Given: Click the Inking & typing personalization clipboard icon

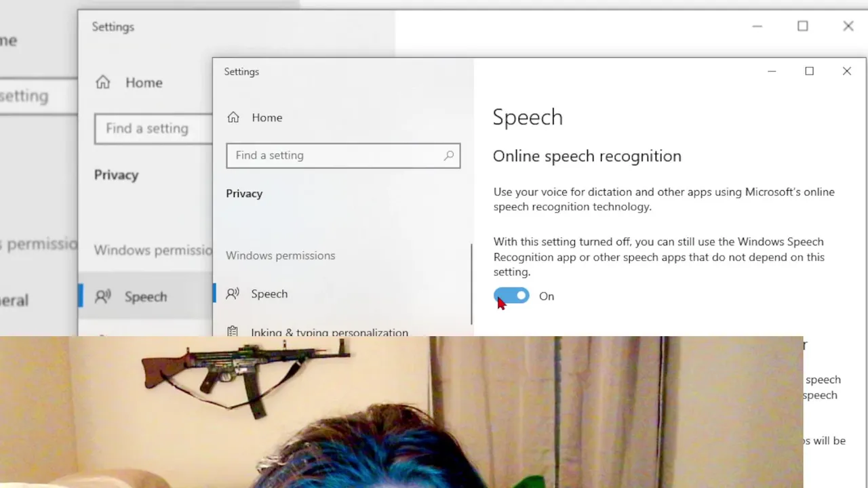Looking at the screenshot, I should coord(233,331).
